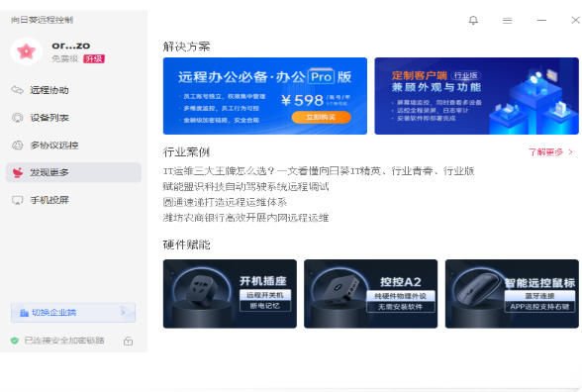Open the 远程办公必备 Pro版 banner

coord(265,96)
